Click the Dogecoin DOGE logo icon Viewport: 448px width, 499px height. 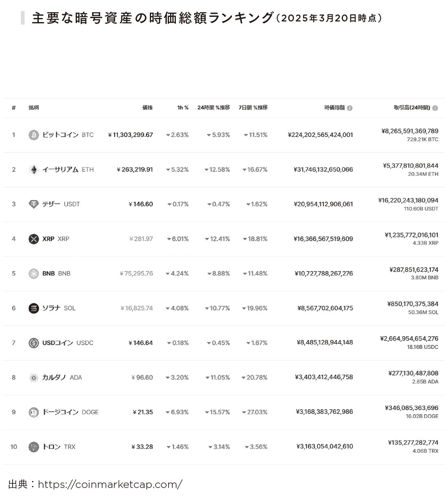pos(34,412)
